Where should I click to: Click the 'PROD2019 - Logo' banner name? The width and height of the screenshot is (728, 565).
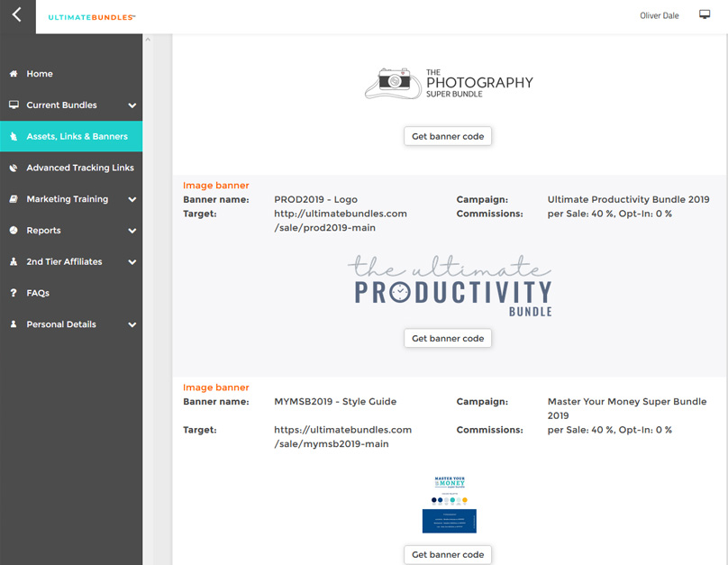click(315, 200)
